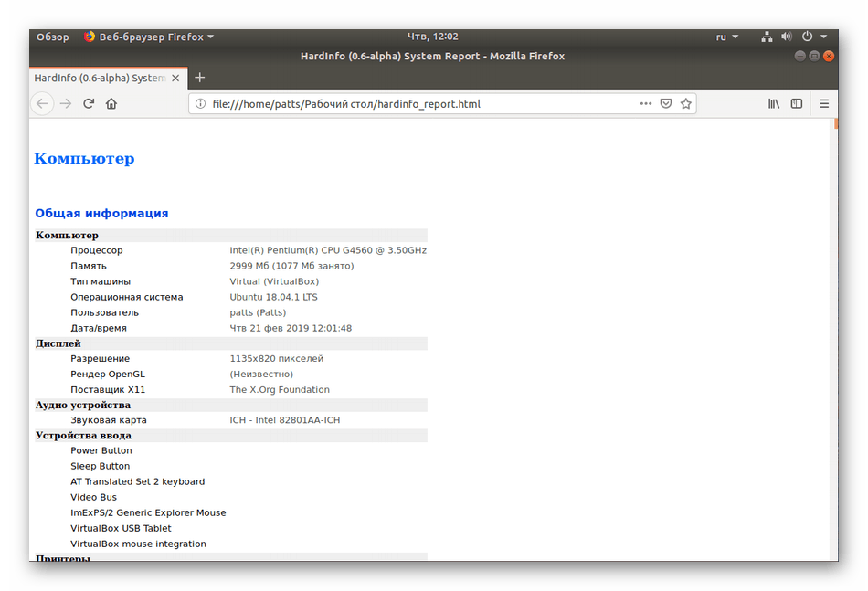
Task: Click the Звуковая карта row label
Action: [108, 419]
